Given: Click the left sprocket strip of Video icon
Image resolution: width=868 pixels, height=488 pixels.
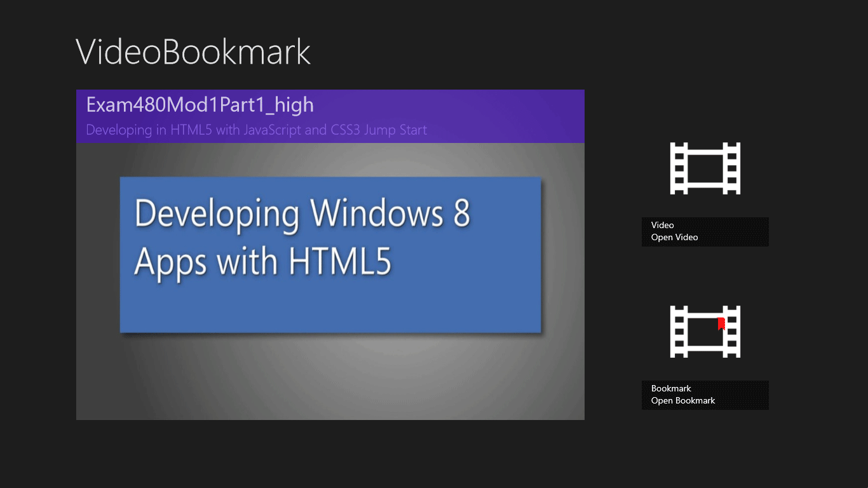Looking at the screenshot, I should pos(679,168).
